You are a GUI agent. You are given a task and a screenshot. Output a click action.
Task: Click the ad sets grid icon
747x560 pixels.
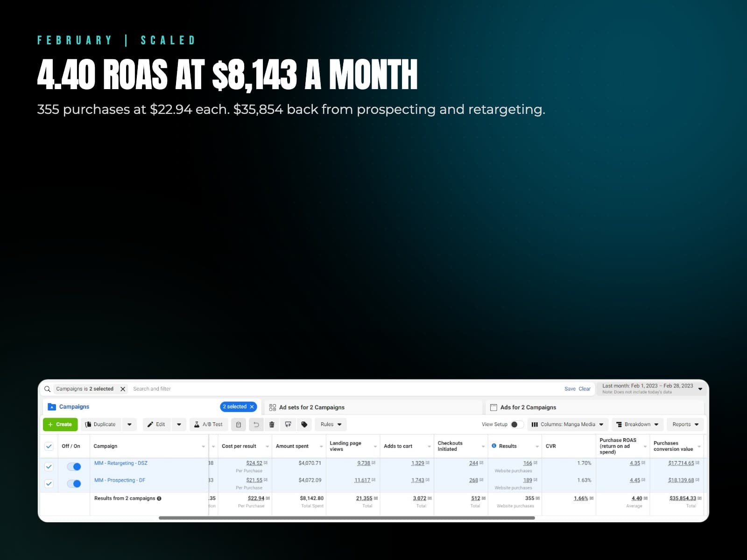pyautogui.click(x=273, y=407)
